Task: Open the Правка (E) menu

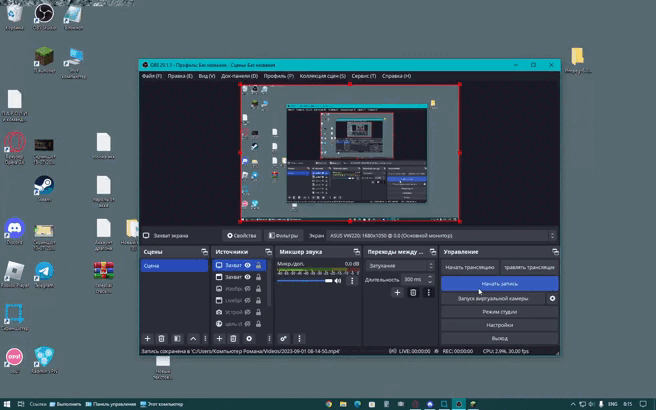Action: click(x=180, y=76)
